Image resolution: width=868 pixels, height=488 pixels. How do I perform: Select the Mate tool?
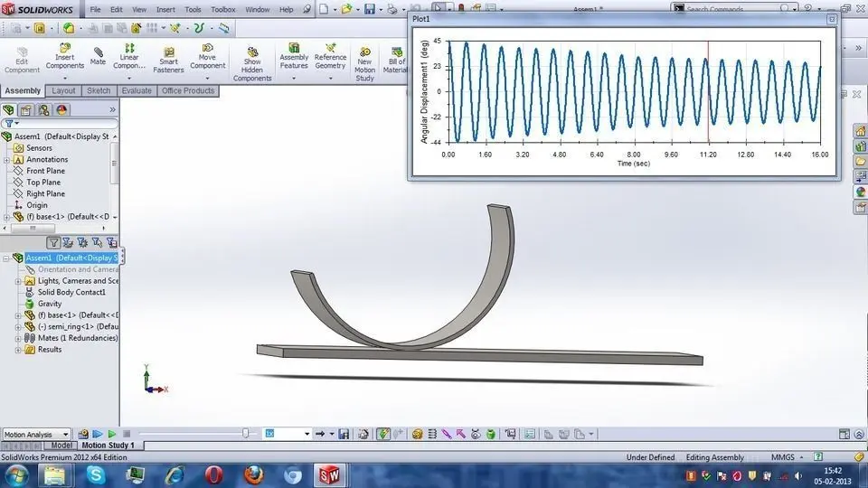pos(98,55)
